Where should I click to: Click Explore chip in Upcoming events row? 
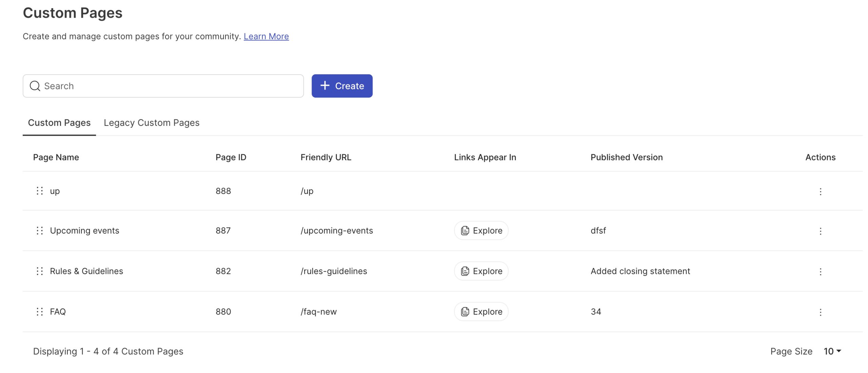tap(481, 231)
